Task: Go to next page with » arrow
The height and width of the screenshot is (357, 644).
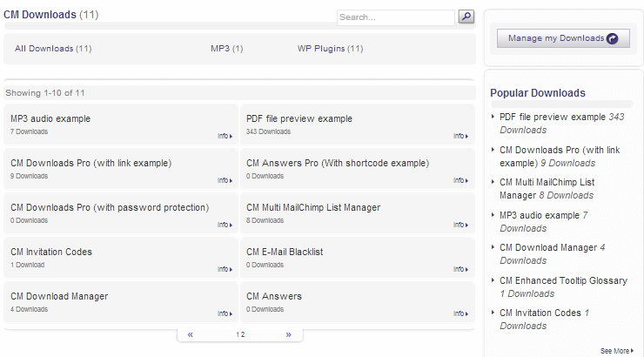Action: click(x=289, y=334)
